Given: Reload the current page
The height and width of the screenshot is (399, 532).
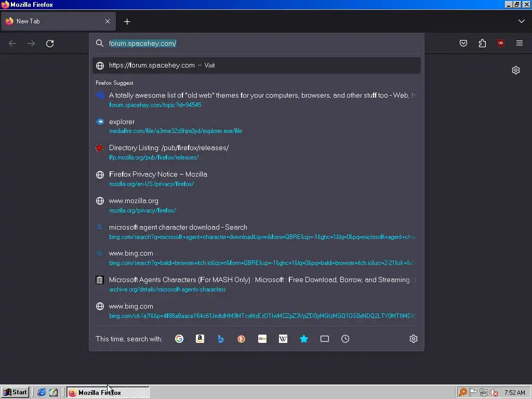Looking at the screenshot, I should click(50, 44).
